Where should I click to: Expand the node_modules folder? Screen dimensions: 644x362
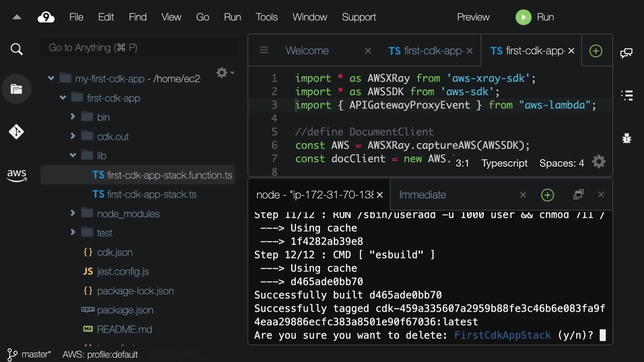(x=73, y=213)
